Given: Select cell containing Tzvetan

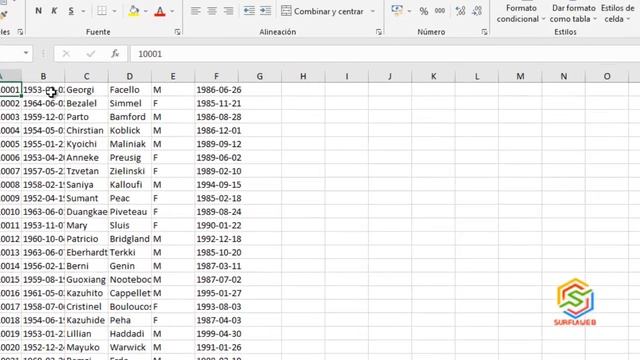Looking at the screenshot, I should 87,171.
